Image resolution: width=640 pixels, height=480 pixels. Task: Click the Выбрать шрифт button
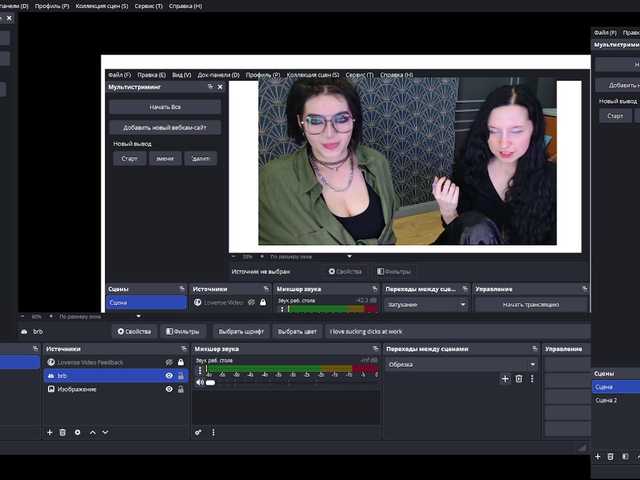(240, 331)
